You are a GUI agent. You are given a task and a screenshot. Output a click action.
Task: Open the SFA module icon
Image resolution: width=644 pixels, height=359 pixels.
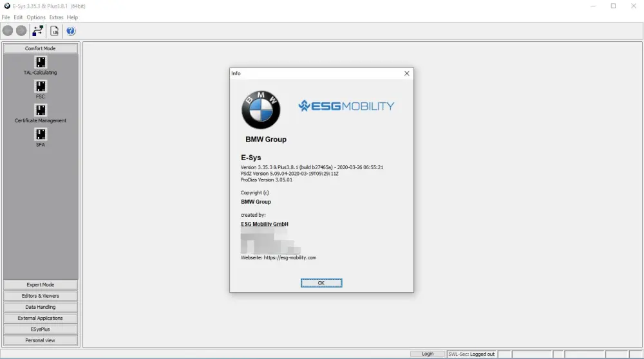41,134
